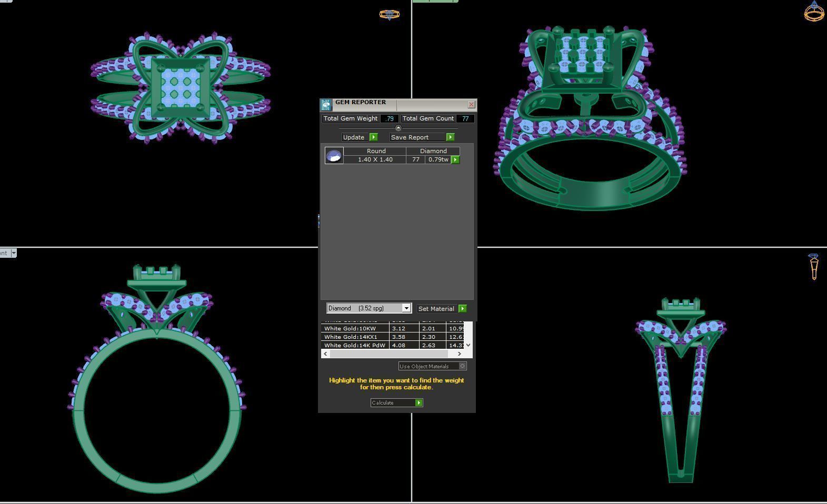The image size is (827, 504).
Task: Click the Gem Reporter panel icon
Action: coord(326,104)
